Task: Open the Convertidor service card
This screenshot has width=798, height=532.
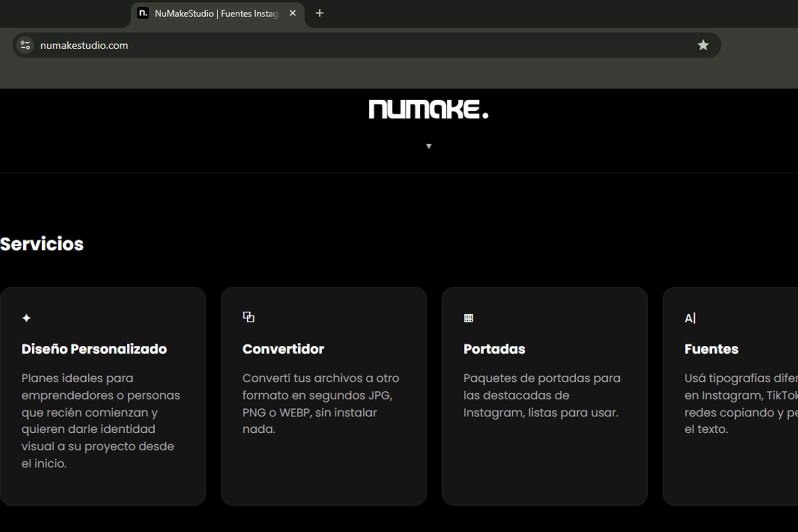Action: [323, 395]
